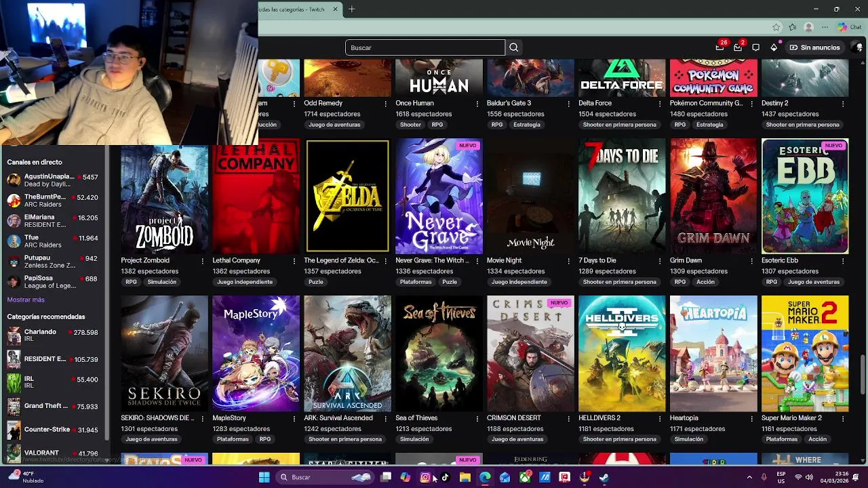Open more options for HELLDIVERS 2 card
The height and width of the screenshot is (488, 868).
pos(660,418)
